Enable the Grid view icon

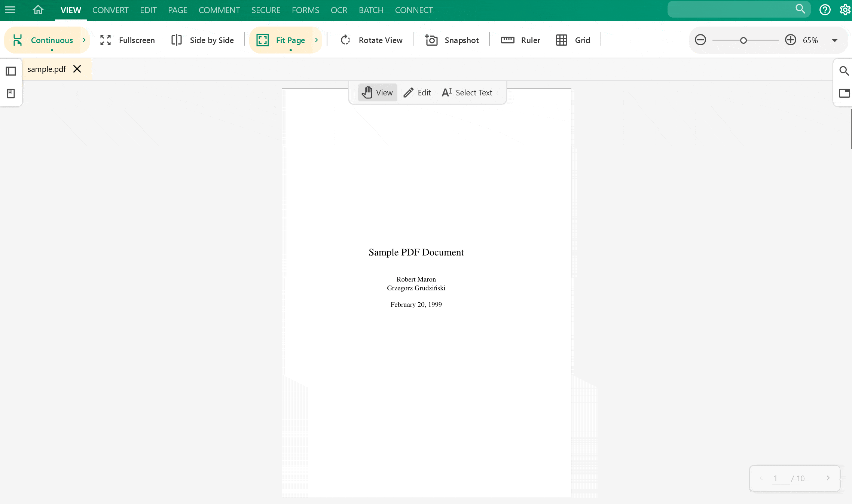562,40
